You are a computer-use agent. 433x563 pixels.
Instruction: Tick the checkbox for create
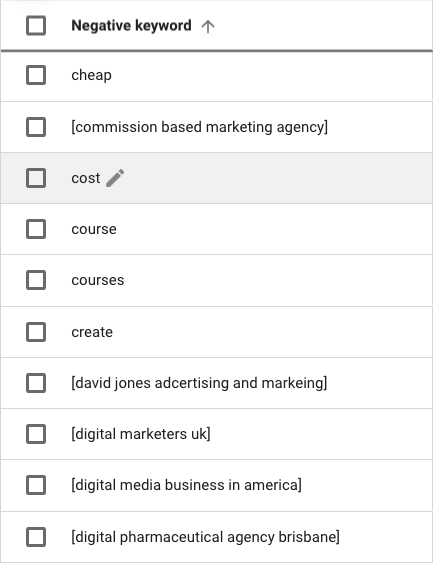click(x=36, y=332)
